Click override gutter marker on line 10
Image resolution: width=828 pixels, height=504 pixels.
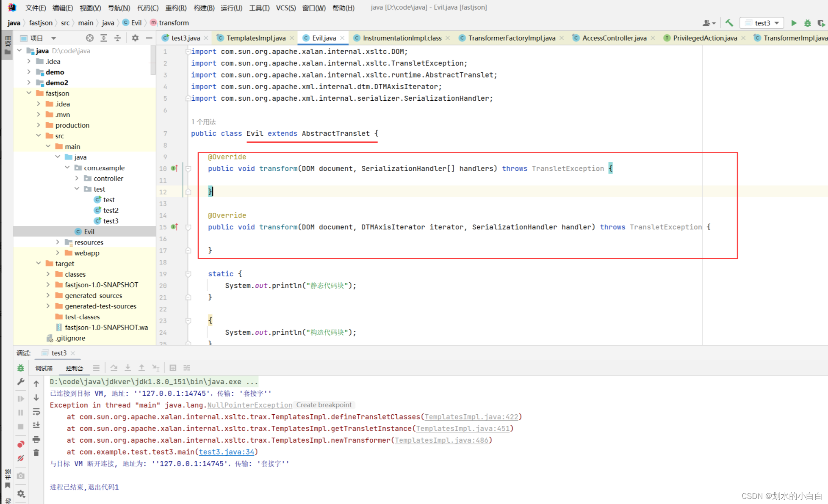click(174, 168)
